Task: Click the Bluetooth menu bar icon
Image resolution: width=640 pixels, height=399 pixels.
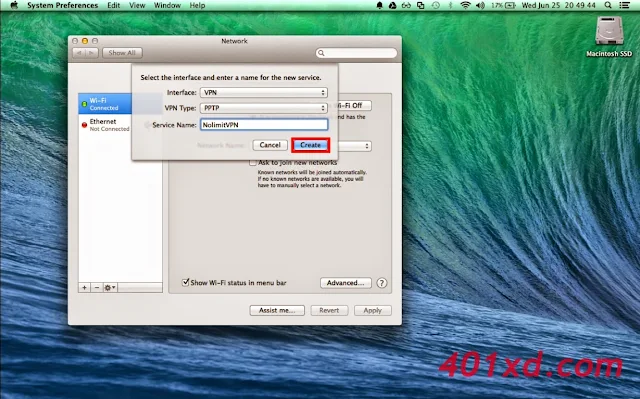Action: [451, 5]
